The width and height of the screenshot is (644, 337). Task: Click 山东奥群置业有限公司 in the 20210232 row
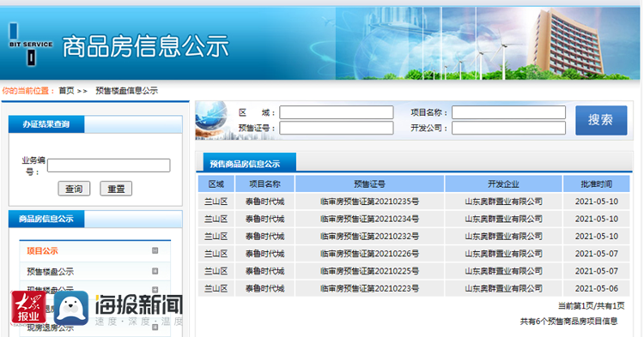pyautogui.click(x=503, y=236)
